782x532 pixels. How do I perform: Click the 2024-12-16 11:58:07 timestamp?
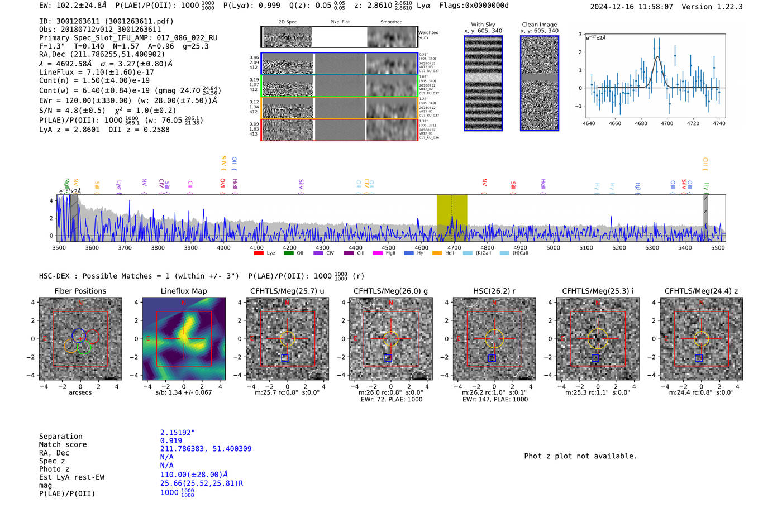click(x=632, y=7)
